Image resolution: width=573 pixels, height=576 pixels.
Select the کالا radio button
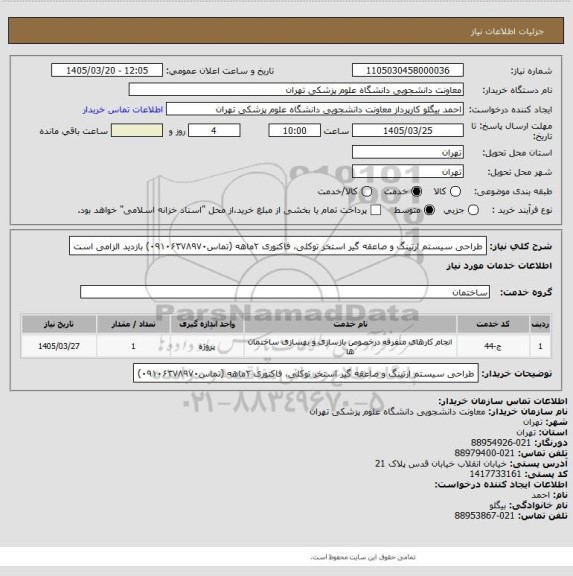455,191
